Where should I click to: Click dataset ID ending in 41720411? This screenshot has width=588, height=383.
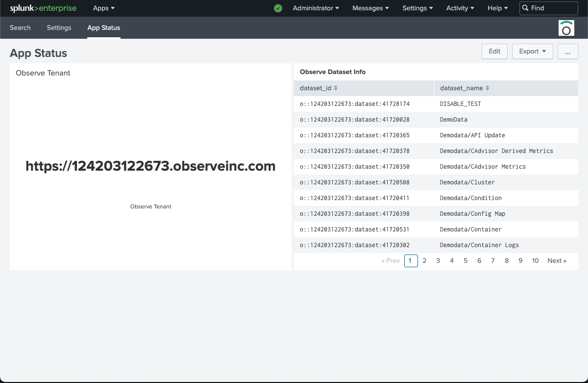(x=355, y=198)
